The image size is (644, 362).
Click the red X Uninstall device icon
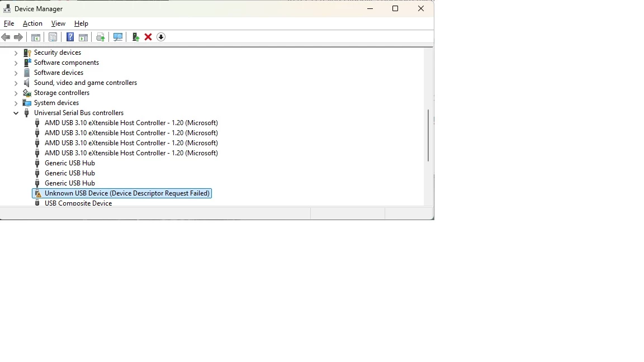pyautogui.click(x=148, y=37)
